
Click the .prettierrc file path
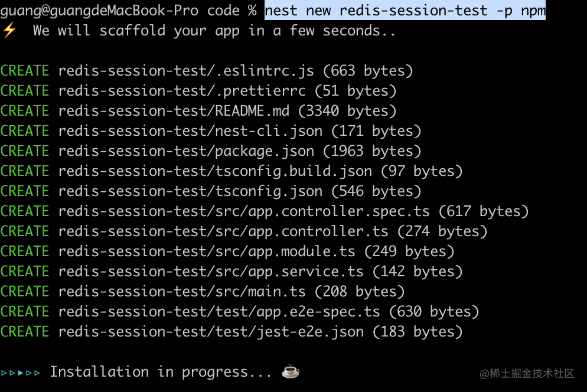point(182,91)
